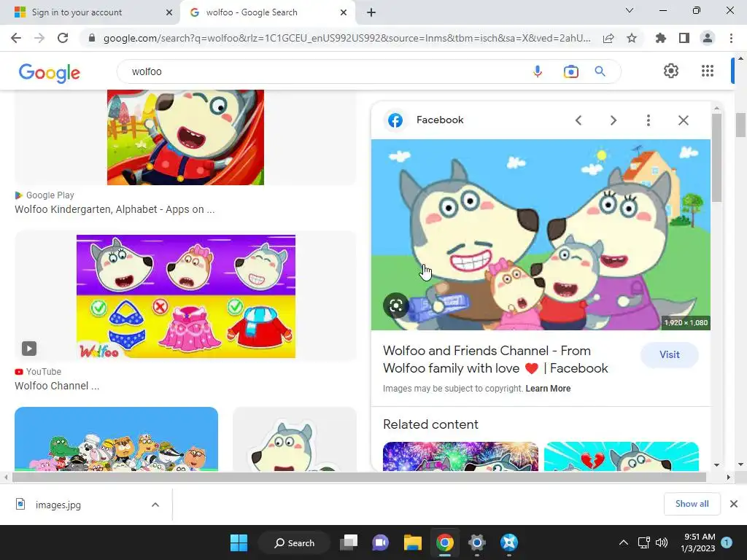This screenshot has height=560, width=747.
Task: Open preview panel three-dot options
Action: (648, 120)
